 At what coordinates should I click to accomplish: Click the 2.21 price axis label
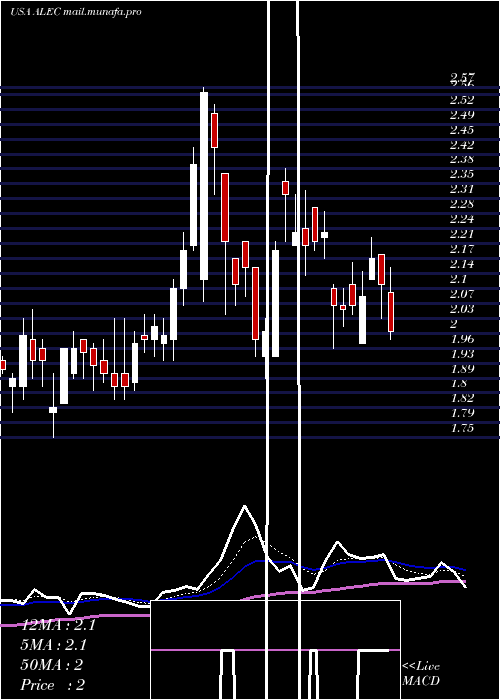(462, 234)
